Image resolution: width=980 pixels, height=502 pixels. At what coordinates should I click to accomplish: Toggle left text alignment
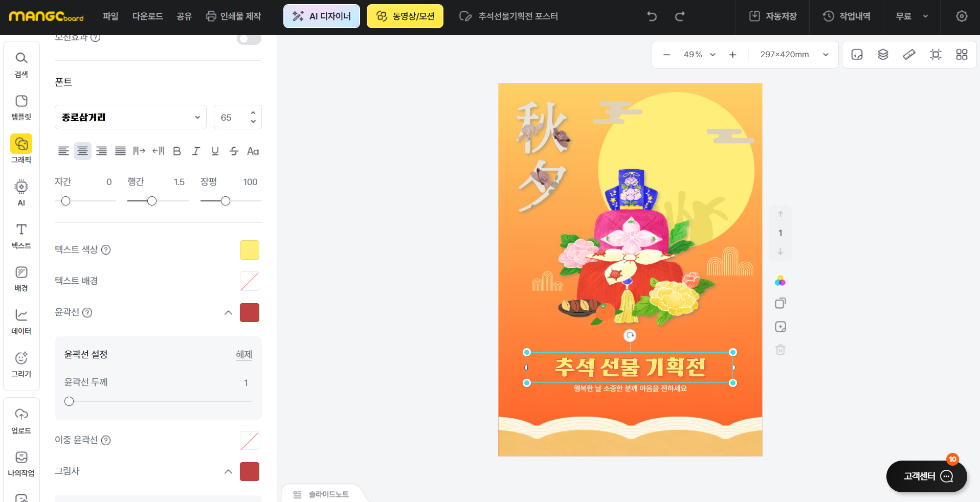(x=63, y=151)
